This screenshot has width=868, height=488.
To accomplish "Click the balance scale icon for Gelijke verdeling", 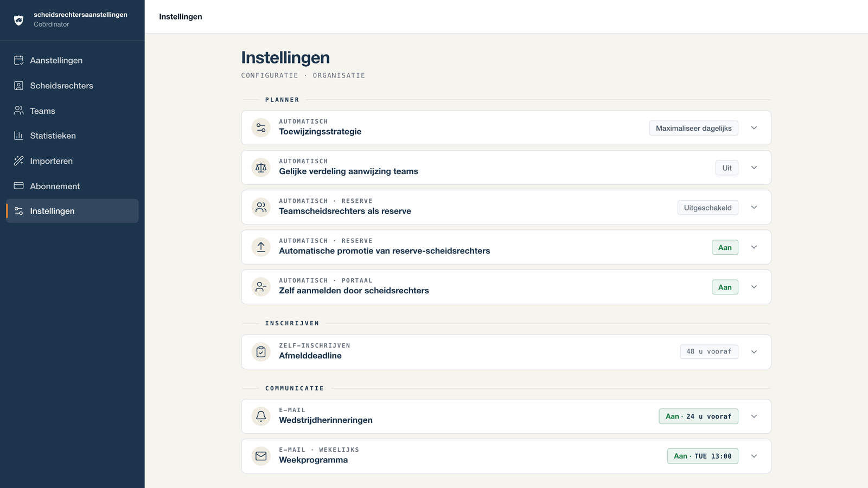I will coord(261,168).
